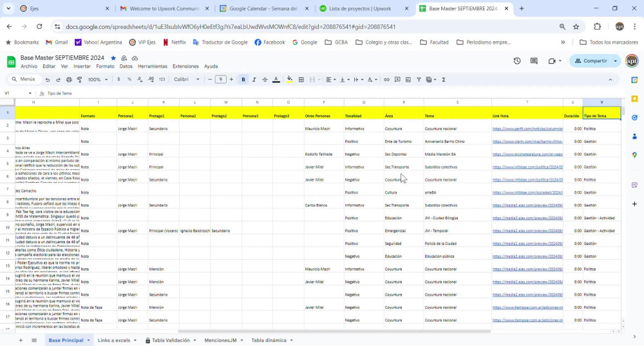Open Base Principal tab dropdown arrow
This screenshot has width=644, height=346.
[x=88, y=340]
